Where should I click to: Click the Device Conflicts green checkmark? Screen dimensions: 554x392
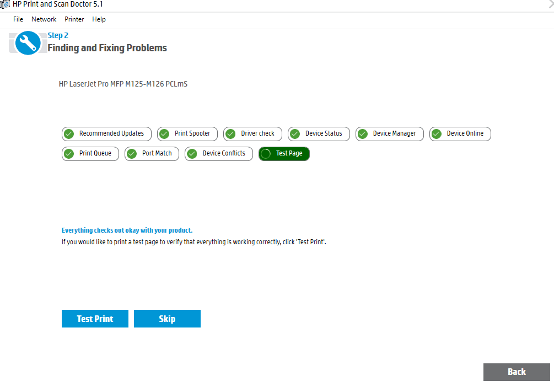[x=192, y=154]
